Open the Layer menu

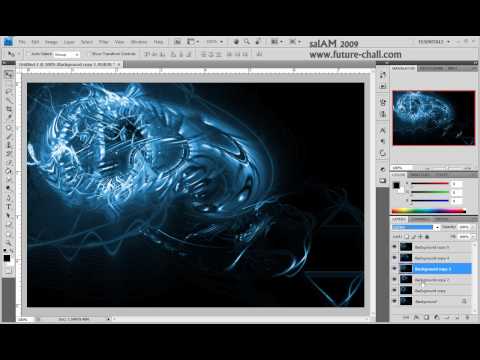69,42
